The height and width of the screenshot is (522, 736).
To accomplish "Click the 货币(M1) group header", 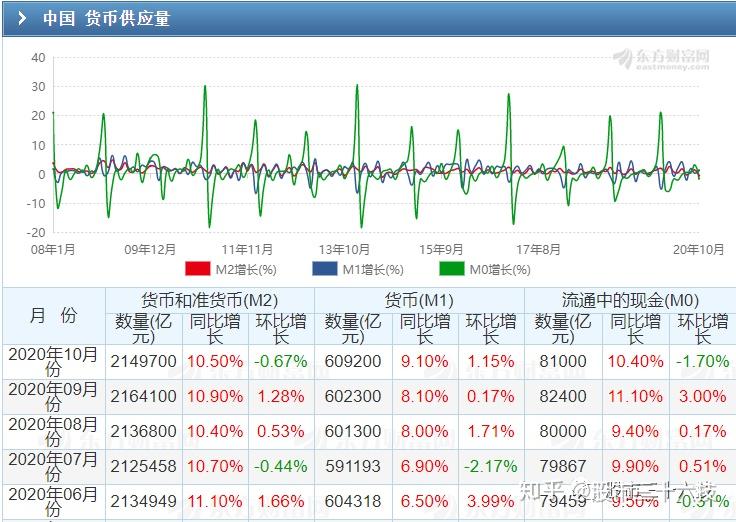I will point(419,300).
